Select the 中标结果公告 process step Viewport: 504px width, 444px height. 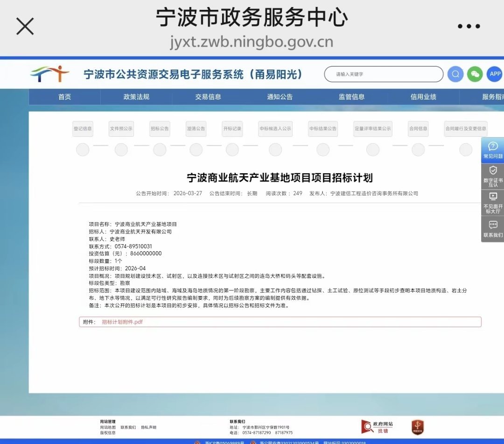click(322, 128)
